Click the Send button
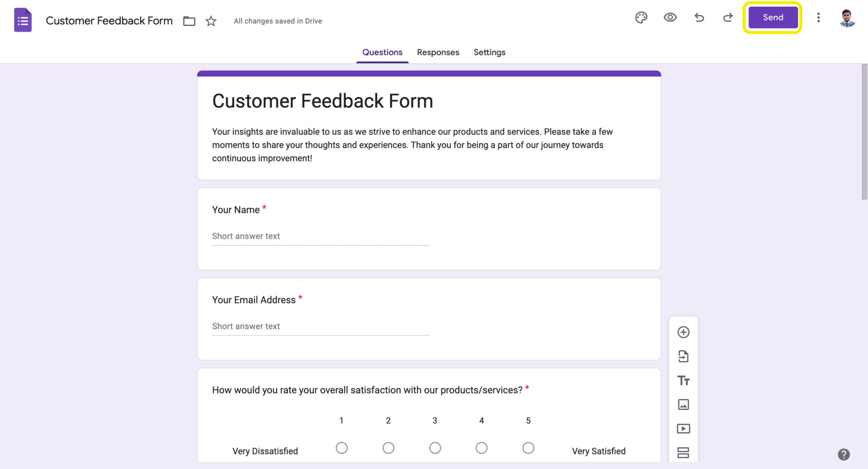 point(772,17)
